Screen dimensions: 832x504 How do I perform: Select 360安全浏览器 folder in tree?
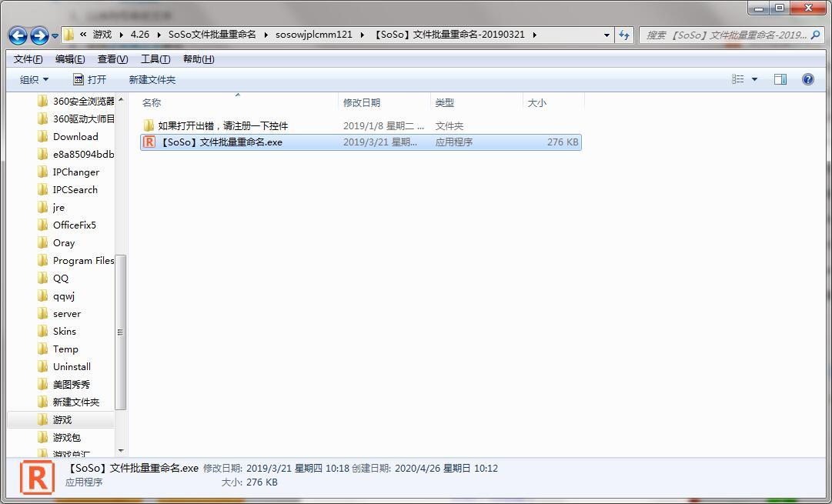click(75, 102)
